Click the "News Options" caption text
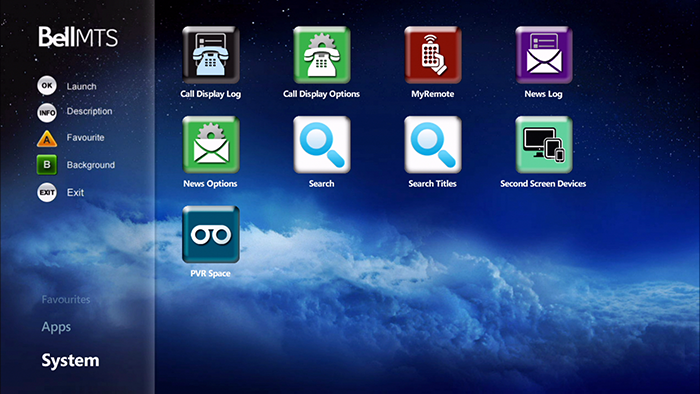700x394 pixels. 210,184
